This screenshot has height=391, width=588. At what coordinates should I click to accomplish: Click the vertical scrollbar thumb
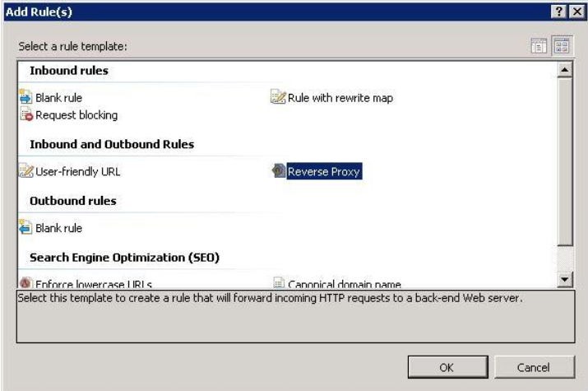click(564, 161)
